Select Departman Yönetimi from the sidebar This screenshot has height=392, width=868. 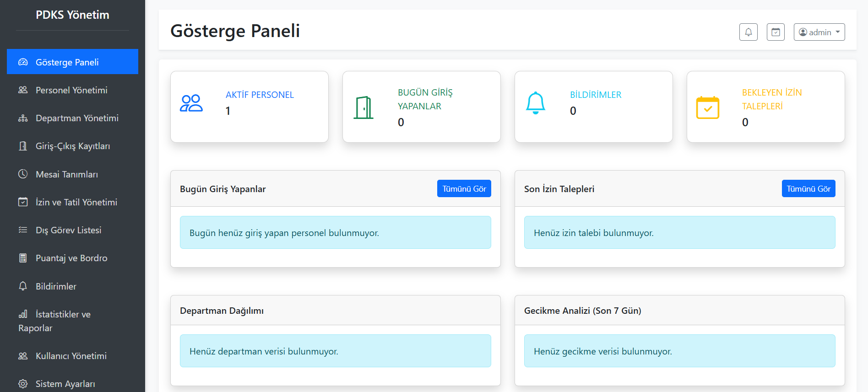pyautogui.click(x=77, y=118)
